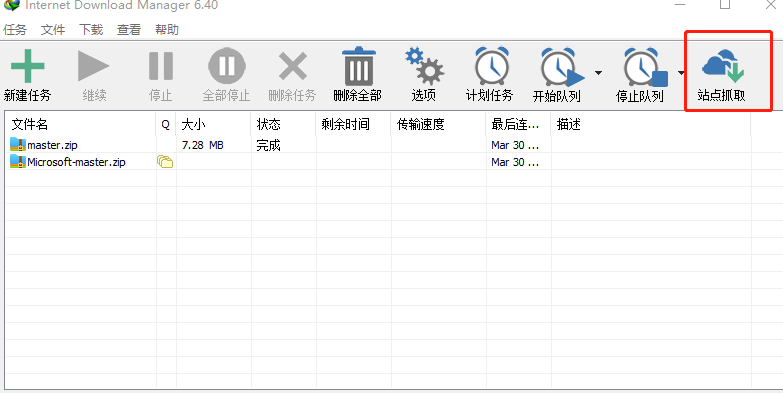Sort by the 剩余时间 column header
The width and height of the screenshot is (783, 393).
coord(353,124)
